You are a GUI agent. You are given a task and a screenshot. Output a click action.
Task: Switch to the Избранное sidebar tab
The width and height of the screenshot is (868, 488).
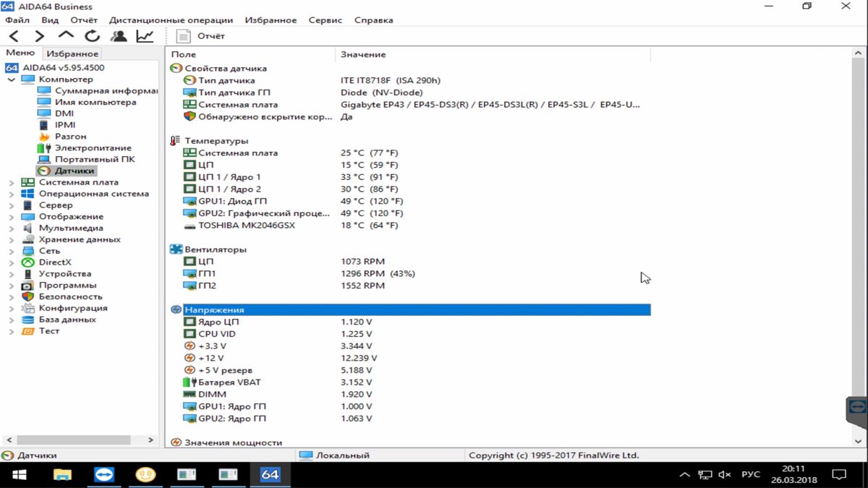pyautogui.click(x=72, y=53)
